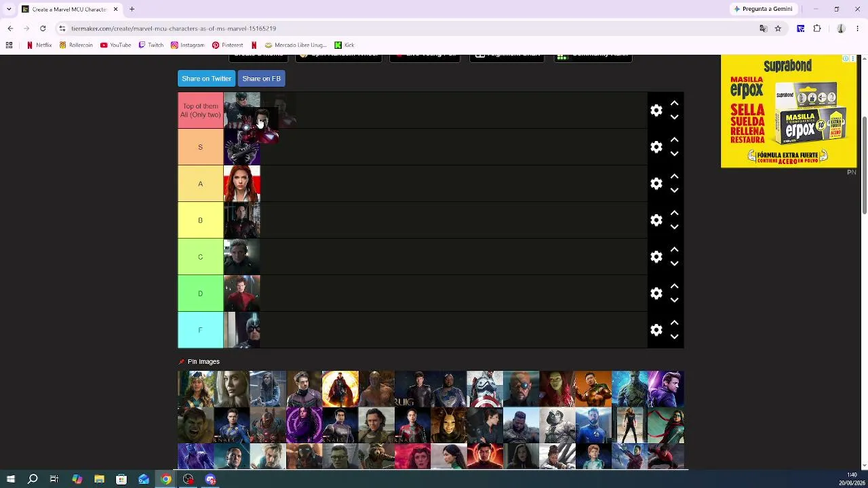Image resolution: width=868 pixels, height=488 pixels.
Task: Open Task View on the taskbar
Action: (54, 479)
